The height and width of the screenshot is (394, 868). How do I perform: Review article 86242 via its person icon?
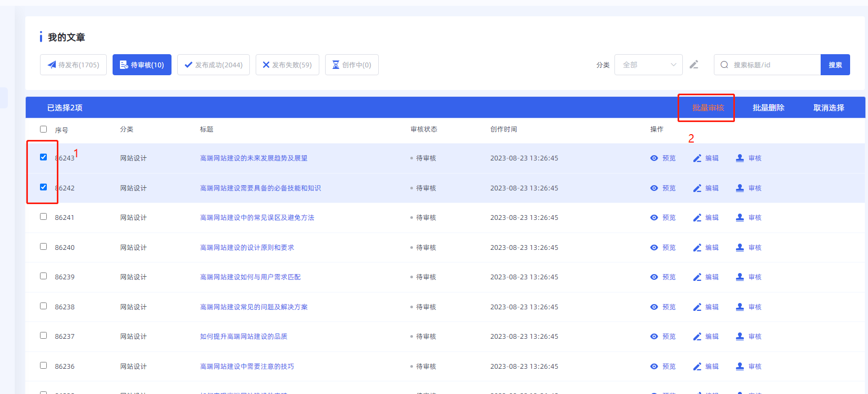click(740, 188)
